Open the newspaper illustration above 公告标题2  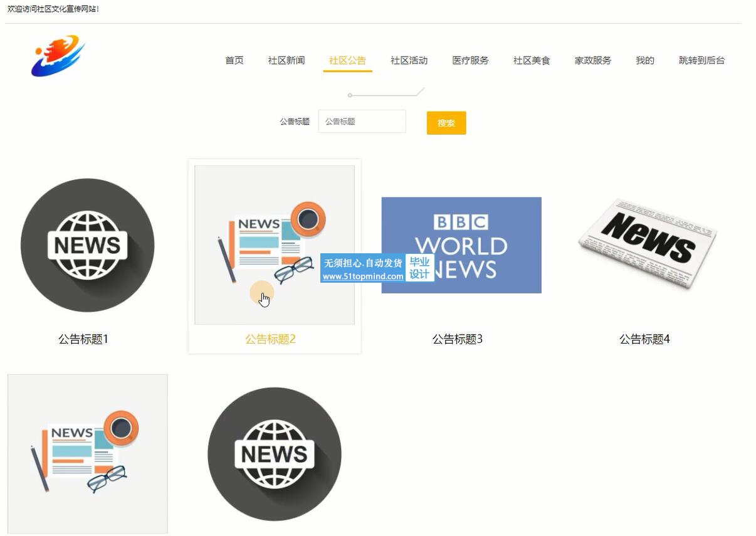click(x=275, y=245)
